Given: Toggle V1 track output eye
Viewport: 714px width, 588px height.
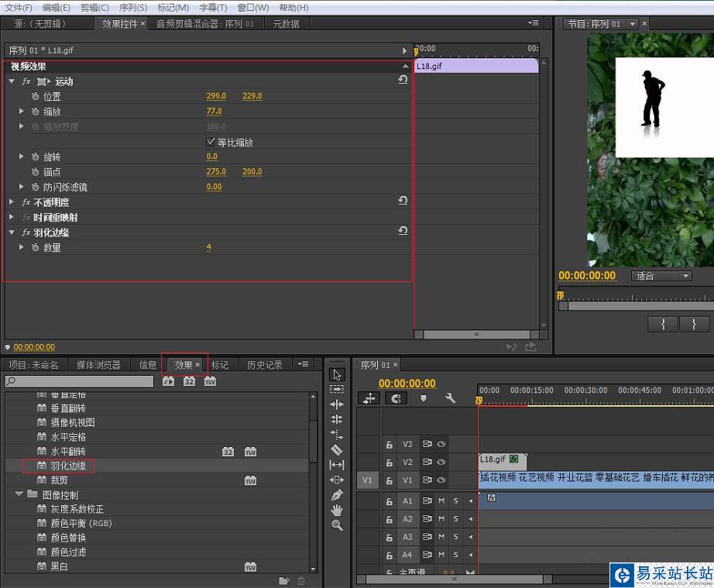Looking at the screenshot, I should tap(441, 480).
